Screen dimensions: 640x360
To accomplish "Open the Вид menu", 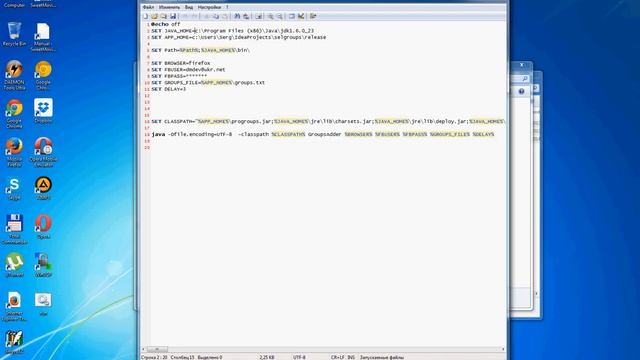I will (189, 7).
